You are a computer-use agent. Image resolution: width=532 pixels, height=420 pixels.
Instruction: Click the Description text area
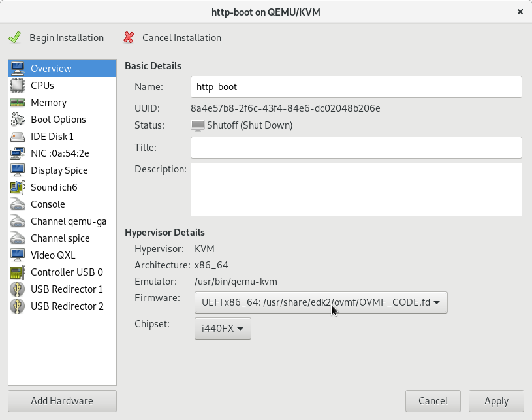(356, 189)
